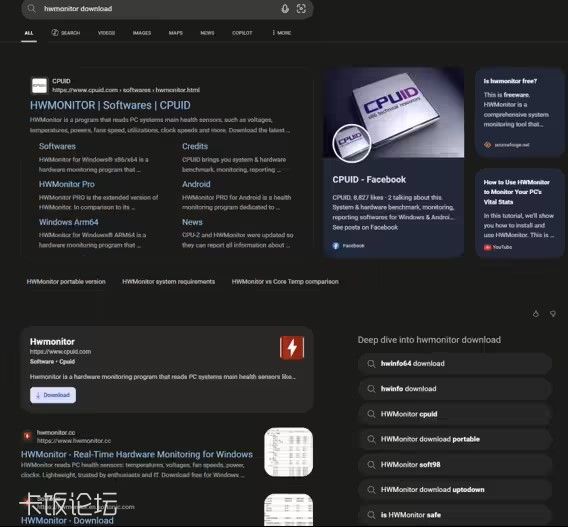The width and height of the screenshot is (568, 527).
Task: Click search icon beside HWMonitor cpuid
Action: 371,414
